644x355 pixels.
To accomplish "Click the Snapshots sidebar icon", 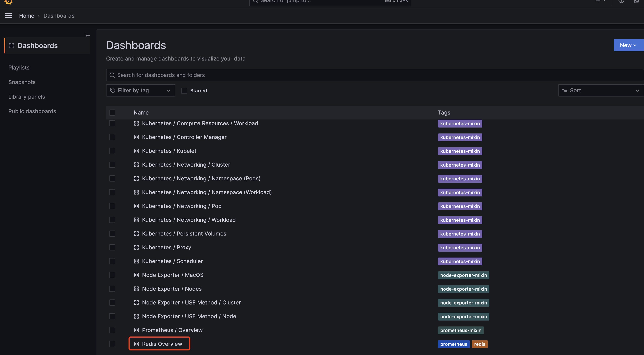I will 22,82.
